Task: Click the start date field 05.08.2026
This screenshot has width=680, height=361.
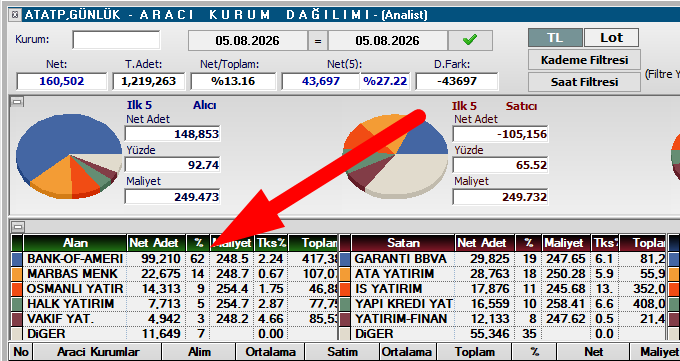Action: tap(248, 41)
